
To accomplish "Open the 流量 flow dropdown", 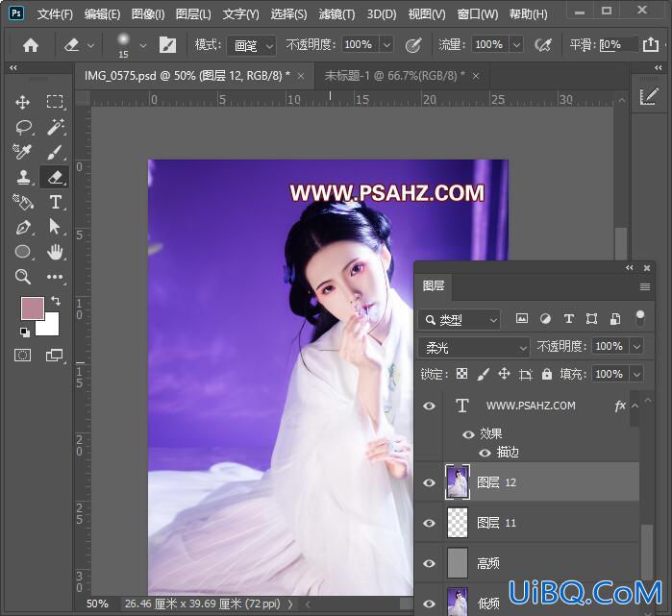I will coord(517,44).
